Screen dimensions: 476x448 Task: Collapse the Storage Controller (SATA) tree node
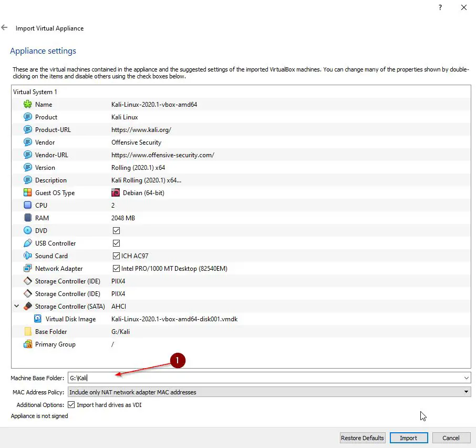[17, 306]
